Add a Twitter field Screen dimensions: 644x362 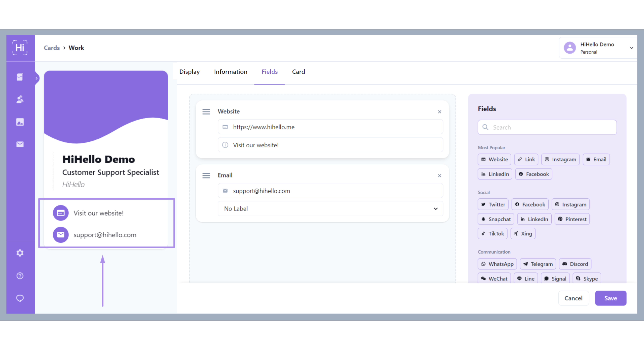493,204
